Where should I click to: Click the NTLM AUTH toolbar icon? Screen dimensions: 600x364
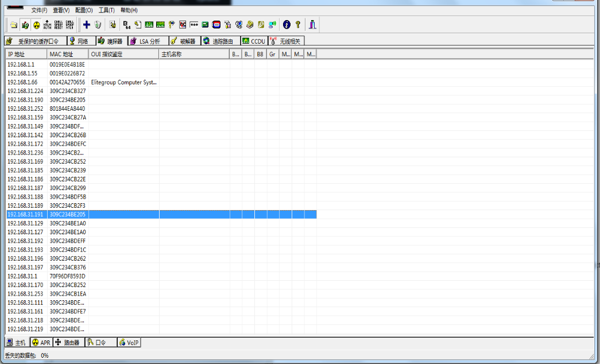48,25
